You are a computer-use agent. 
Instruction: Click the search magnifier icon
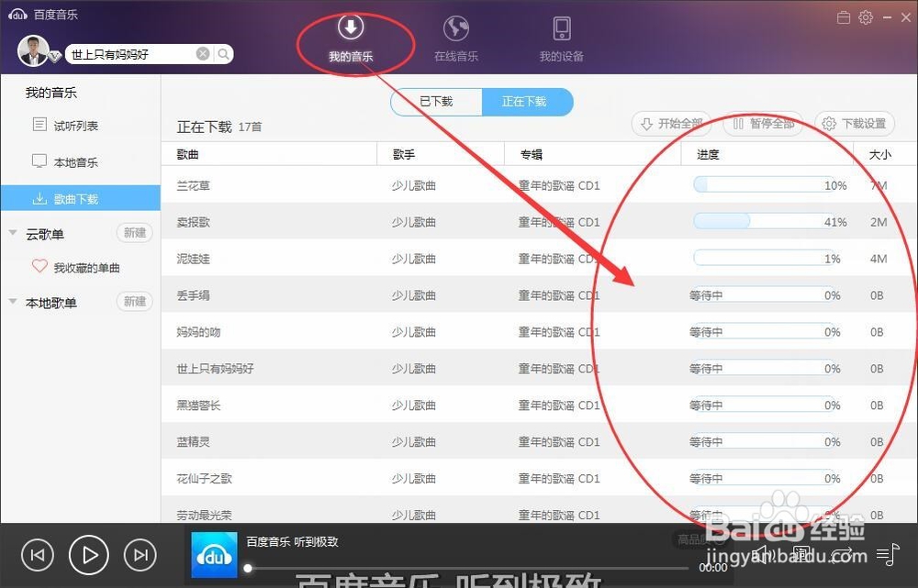224,54
